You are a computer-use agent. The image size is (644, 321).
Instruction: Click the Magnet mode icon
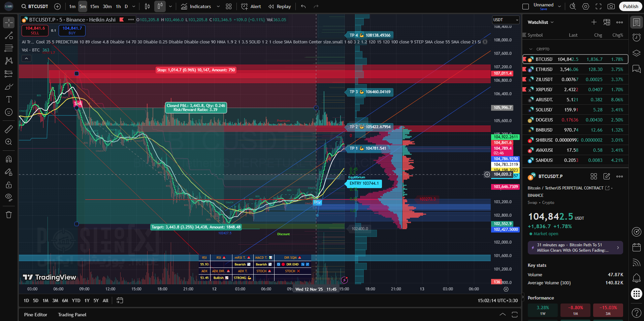tap(9, 159)
